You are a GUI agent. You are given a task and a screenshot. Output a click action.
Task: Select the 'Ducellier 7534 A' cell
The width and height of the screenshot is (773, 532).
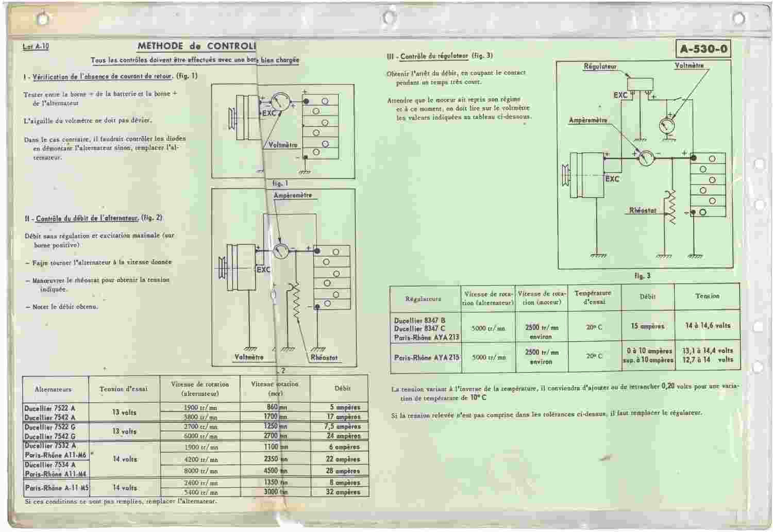pyautogui.click(x=51, y=465)
